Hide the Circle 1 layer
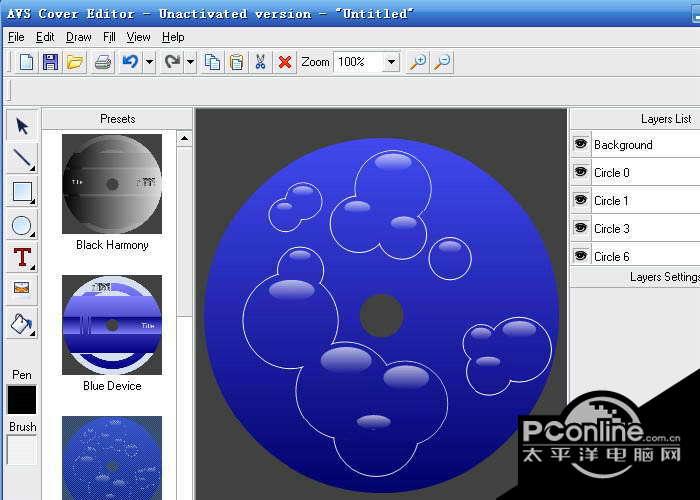 pos(580,200)
